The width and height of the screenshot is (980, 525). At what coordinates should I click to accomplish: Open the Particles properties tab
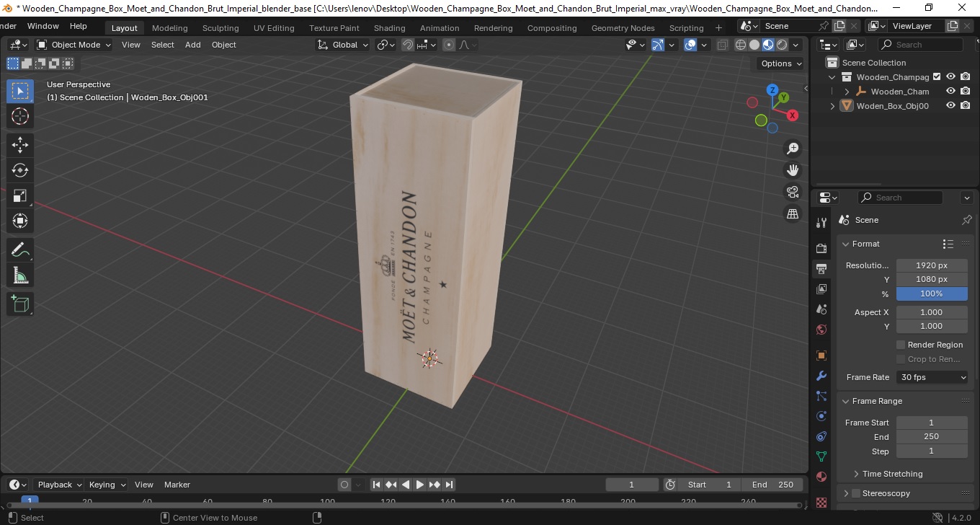point(821,396)
